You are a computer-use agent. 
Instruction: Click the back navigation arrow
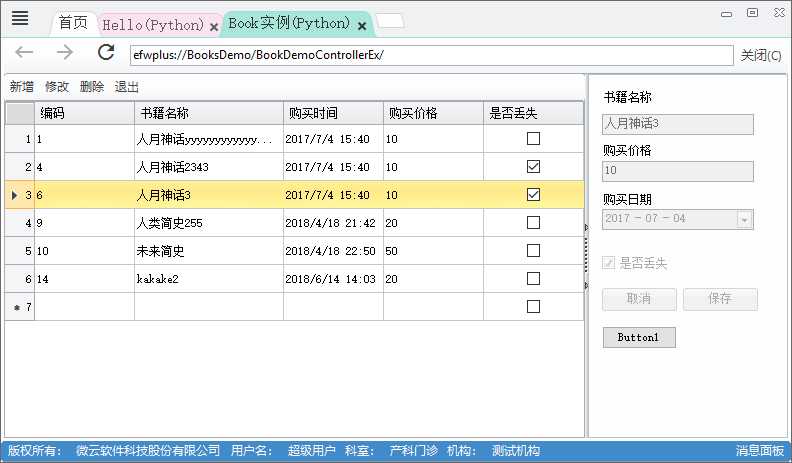tap(25, 53)
